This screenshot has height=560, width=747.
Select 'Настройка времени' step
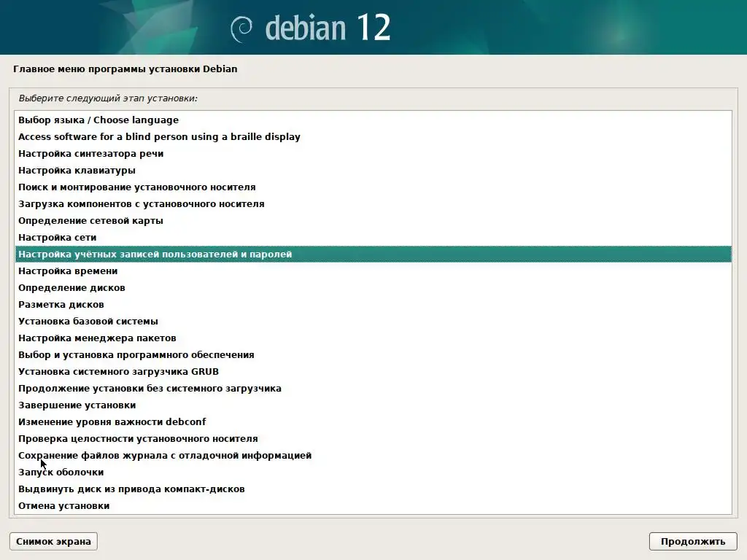373,271
